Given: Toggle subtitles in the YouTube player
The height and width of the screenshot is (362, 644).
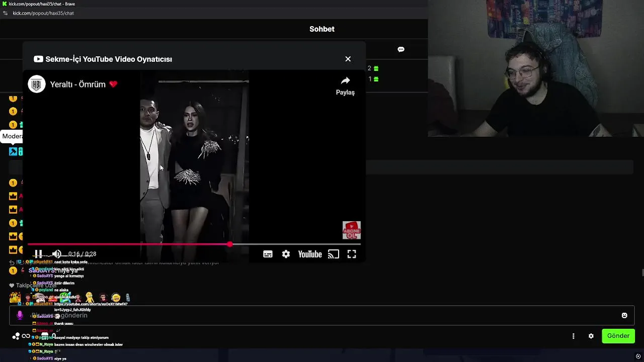Looking at the screenshot, I should pyautogui.click(x=268, y=254).
